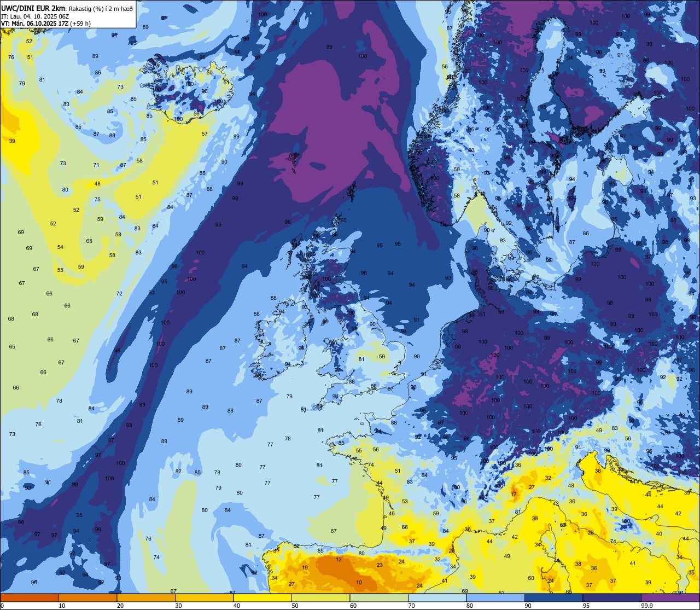Click the humidity value "17" in the Alps
The height and width of the screenshot is (610, 700).
click(x=514, y=494)
